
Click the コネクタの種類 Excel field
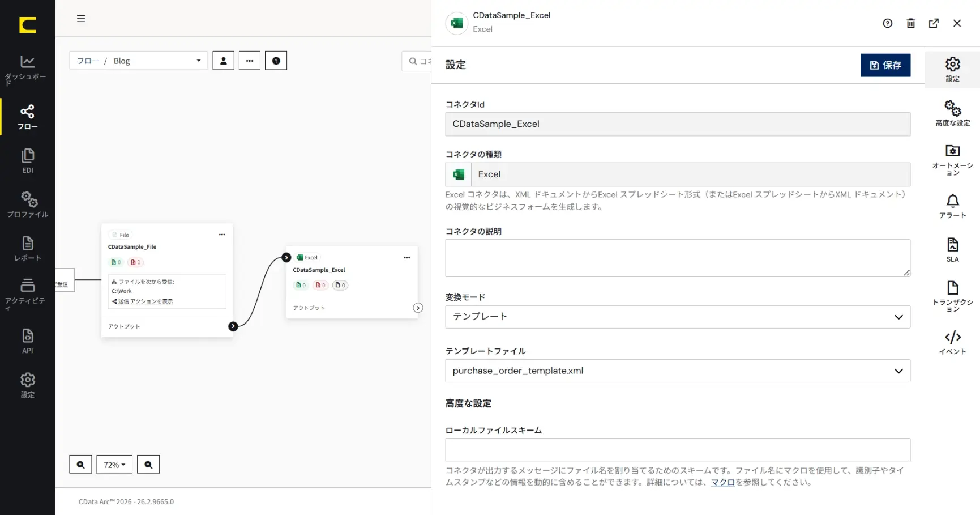pyautogui.click(x=678, y=174)
